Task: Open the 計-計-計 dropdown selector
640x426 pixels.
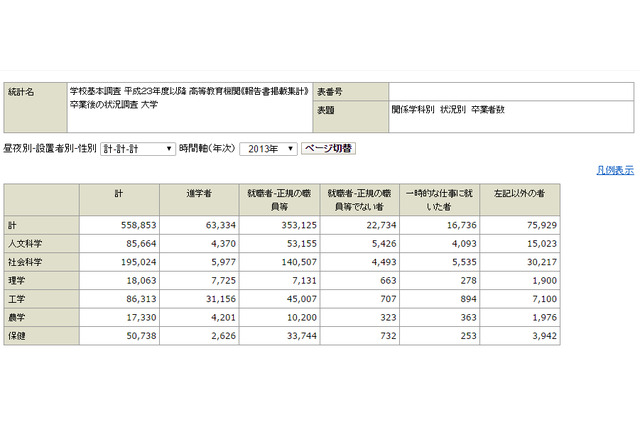Action: tap(138, 149)
